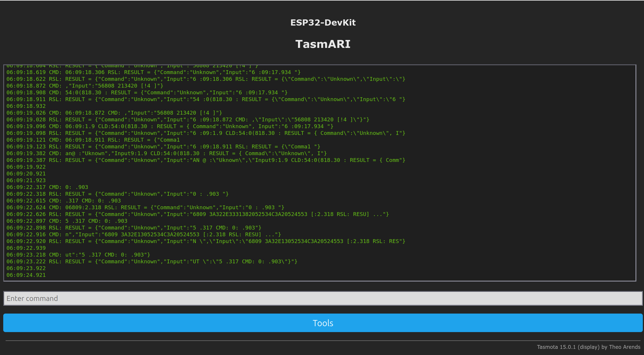Click the 06:09:22.317 CMD log entry

[47, 187]
